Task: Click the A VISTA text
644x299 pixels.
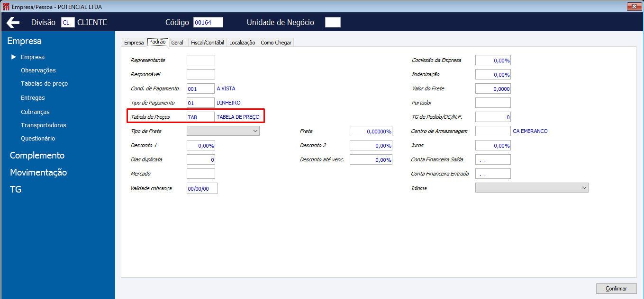Action: click(226, 88)
